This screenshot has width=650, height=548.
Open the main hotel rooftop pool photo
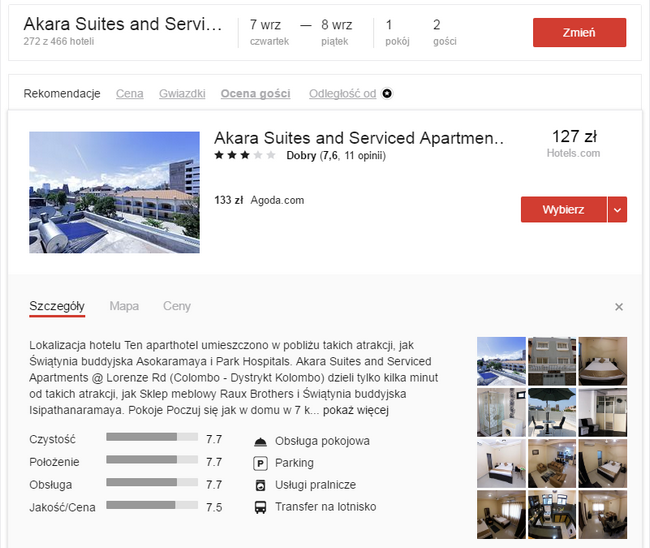[114, 192]
